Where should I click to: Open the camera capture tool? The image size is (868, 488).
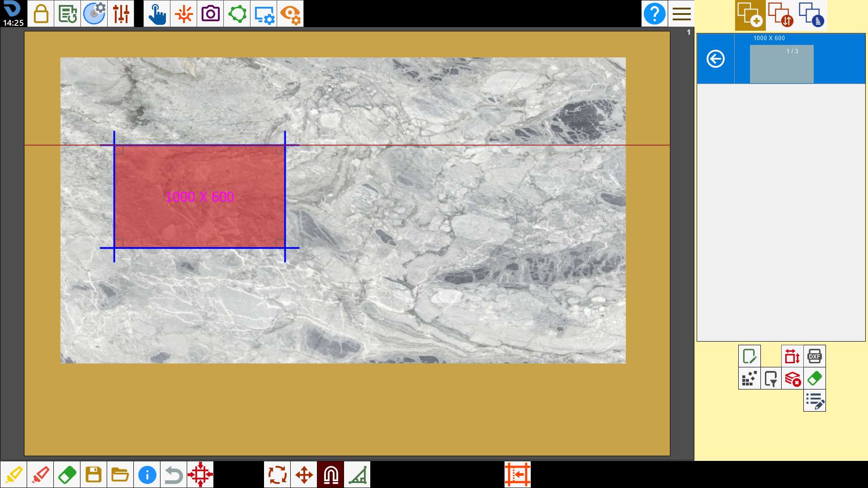point(210,14)
